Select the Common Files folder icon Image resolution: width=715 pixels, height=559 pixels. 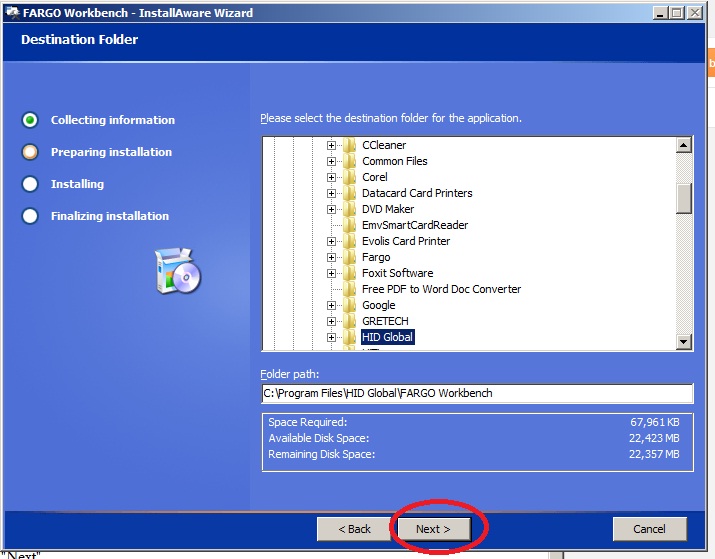(x=349, y=161)
